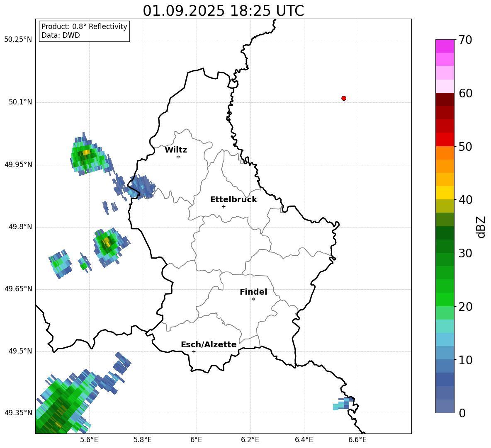Image resolution: width=491 pixels, height=448 pixels.
Task: Click the 6.2°E longitude label
Action: coord(250,440)
